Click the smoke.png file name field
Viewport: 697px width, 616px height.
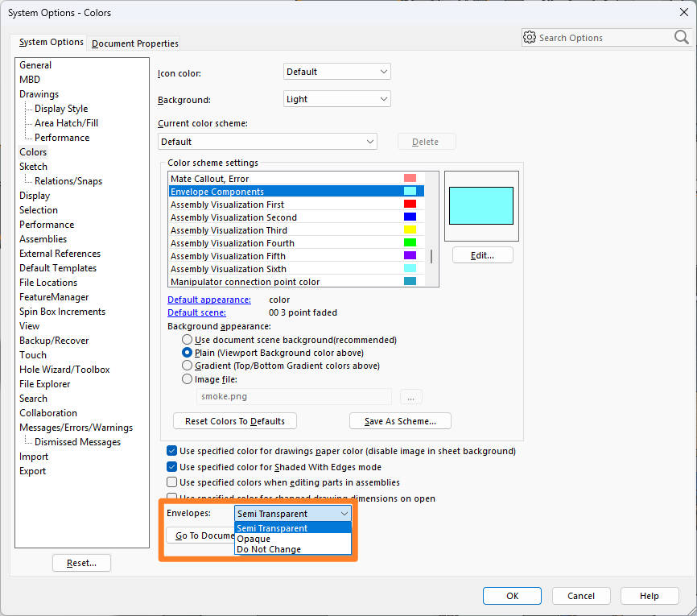[x=294, y=396]
